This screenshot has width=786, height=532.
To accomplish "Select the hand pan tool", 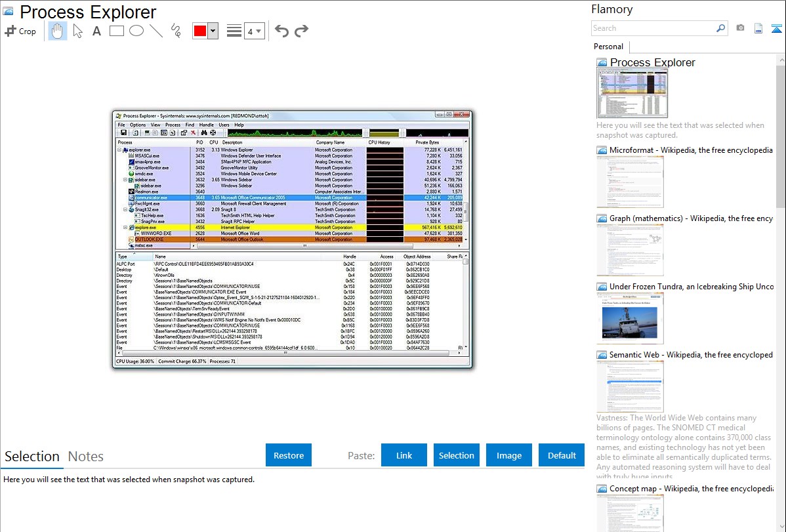I will (57, 31).
